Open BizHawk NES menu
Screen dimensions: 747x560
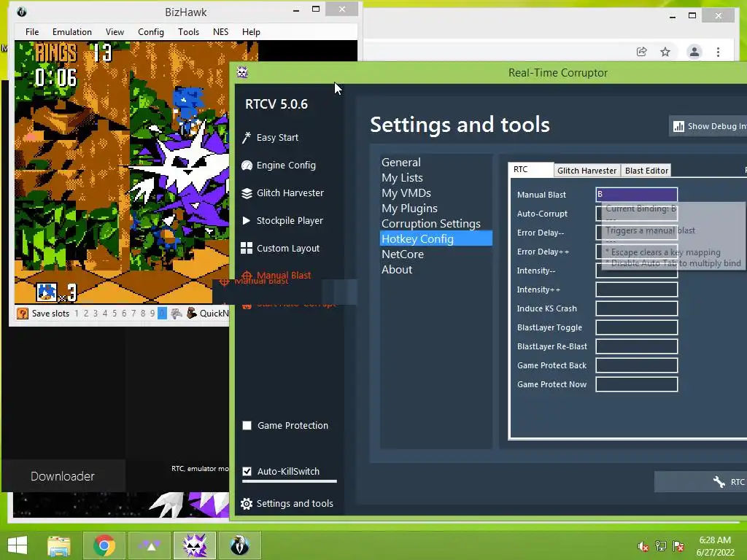(220, 32)
